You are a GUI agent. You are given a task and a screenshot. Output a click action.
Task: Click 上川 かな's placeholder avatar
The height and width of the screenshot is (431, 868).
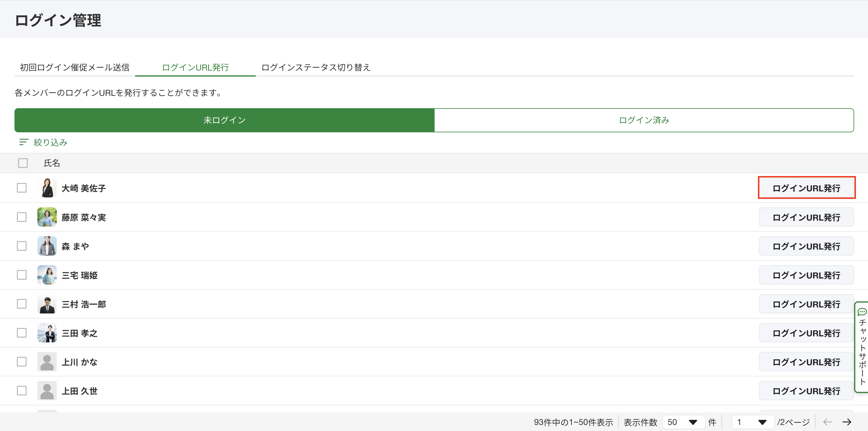[47, 362]
